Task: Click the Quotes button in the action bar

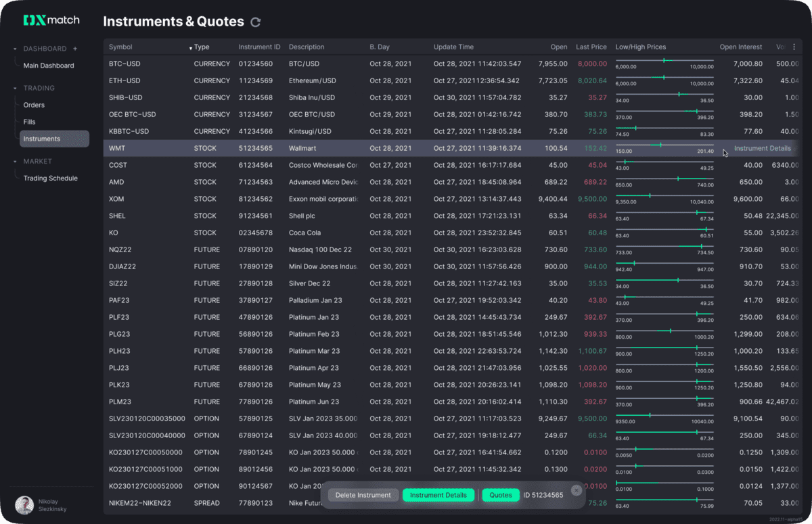Action: tap(501, 494)
